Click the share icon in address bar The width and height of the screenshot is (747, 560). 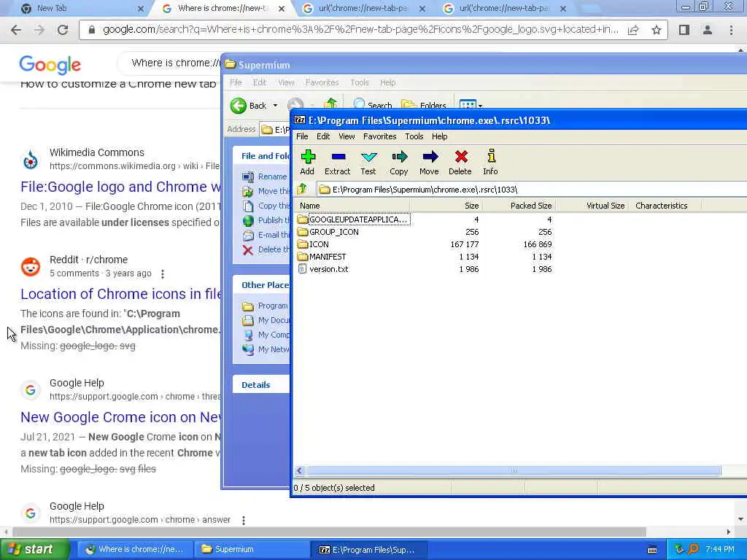coord(633,30)
